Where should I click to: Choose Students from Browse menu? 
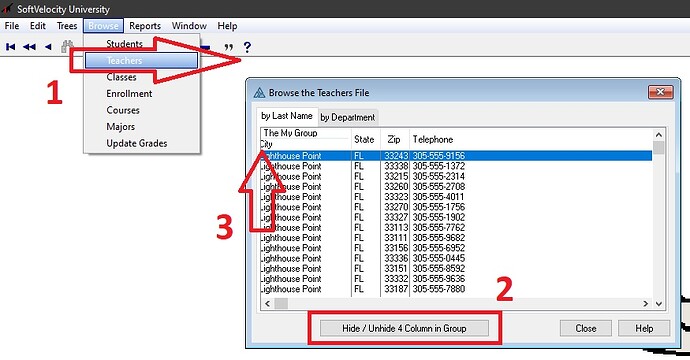(x=125, y=44)
